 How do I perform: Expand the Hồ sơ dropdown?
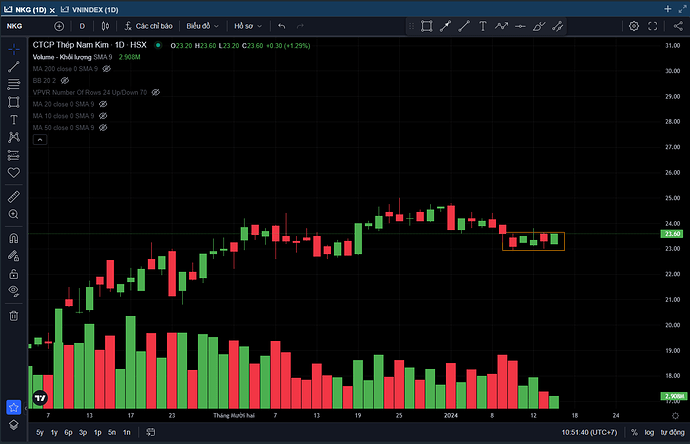coord(248,26)
